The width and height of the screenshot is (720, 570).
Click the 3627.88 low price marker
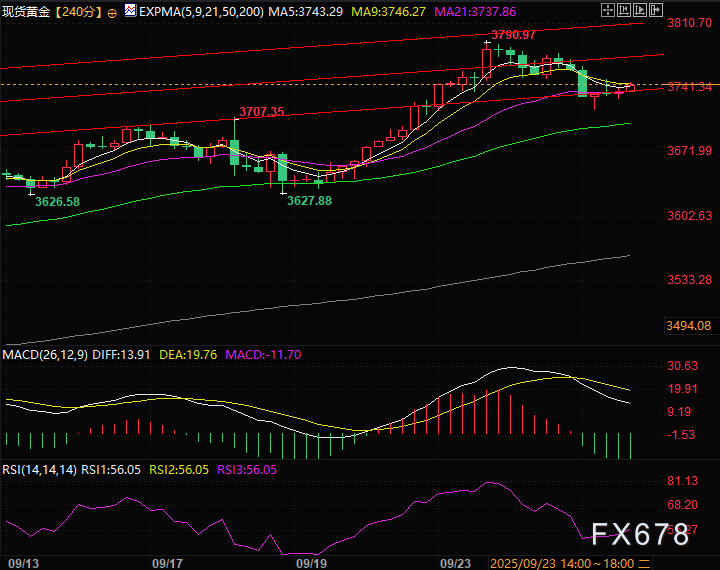click(x=309, y=201)
